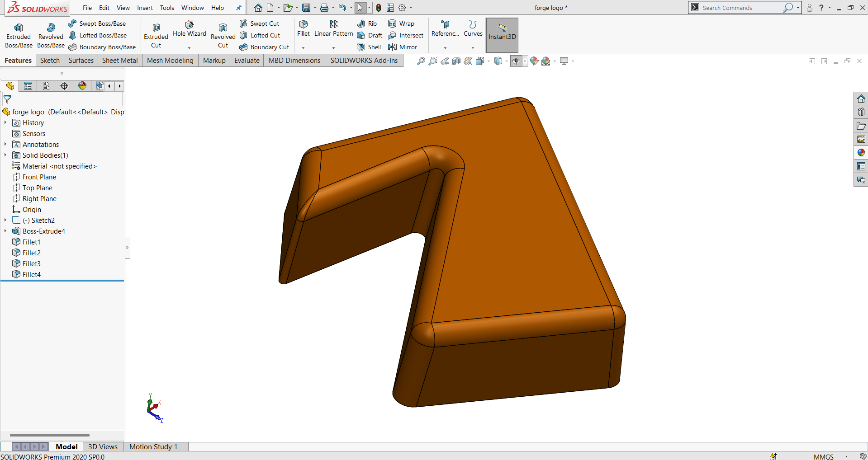Click Zoom to Area icon
Screen dimensions: 868x460
(433, 61)
